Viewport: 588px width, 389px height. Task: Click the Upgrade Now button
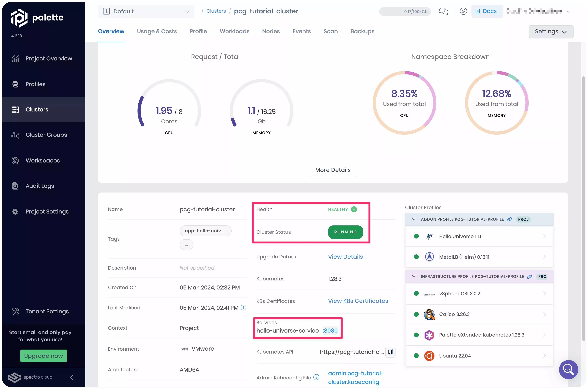43,356
